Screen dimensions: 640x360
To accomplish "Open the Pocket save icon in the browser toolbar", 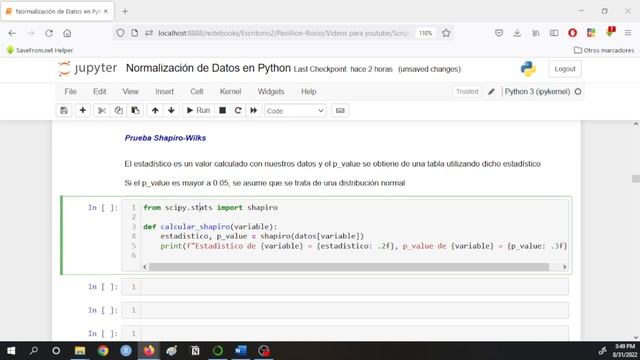I will pyautogui.click(x=499, y=33).
